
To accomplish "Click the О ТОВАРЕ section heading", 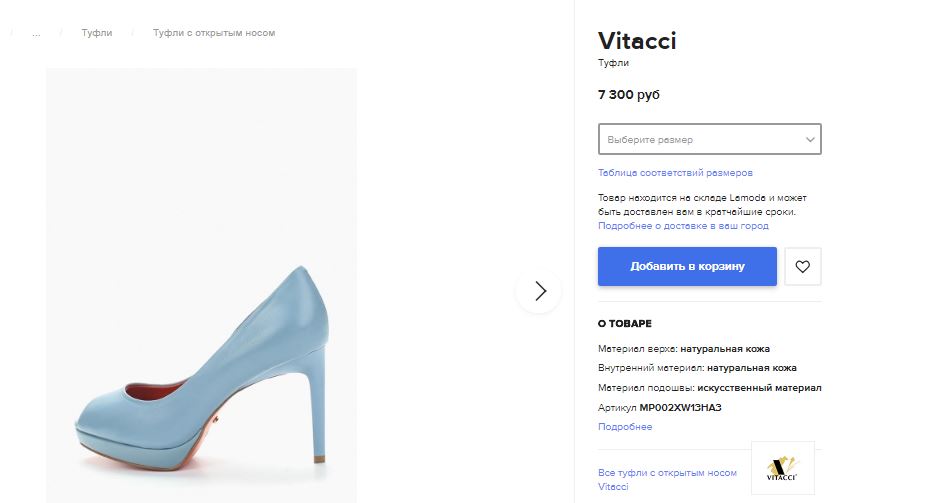I will click(x=625, y=324).
